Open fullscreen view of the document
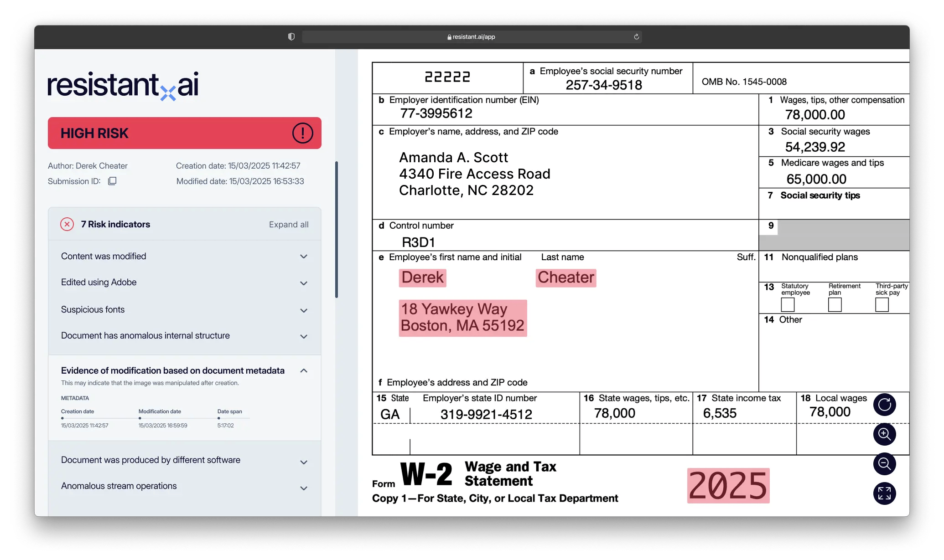This screenshot has height=560, width=944. click(x=884, y=493)
